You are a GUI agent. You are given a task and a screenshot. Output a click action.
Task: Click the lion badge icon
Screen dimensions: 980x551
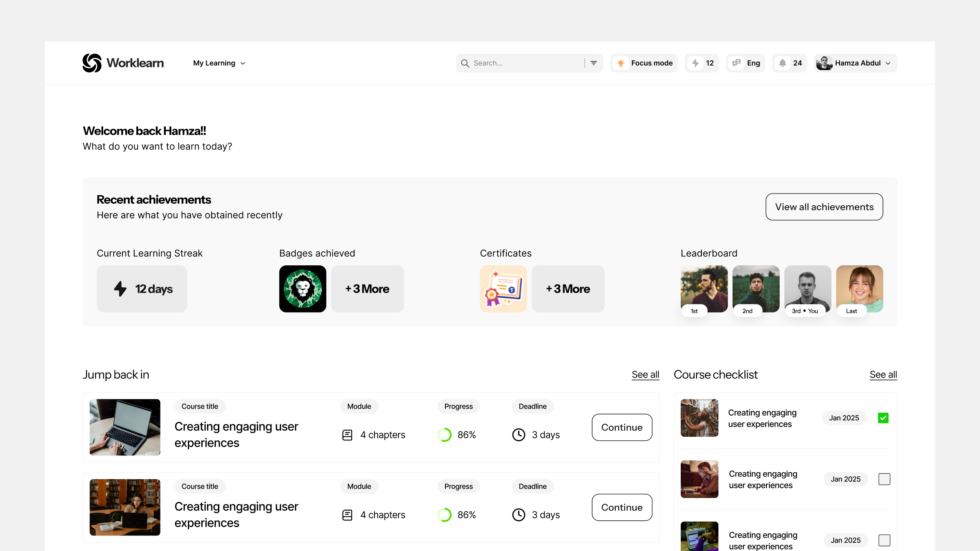(x=303, y=289)
